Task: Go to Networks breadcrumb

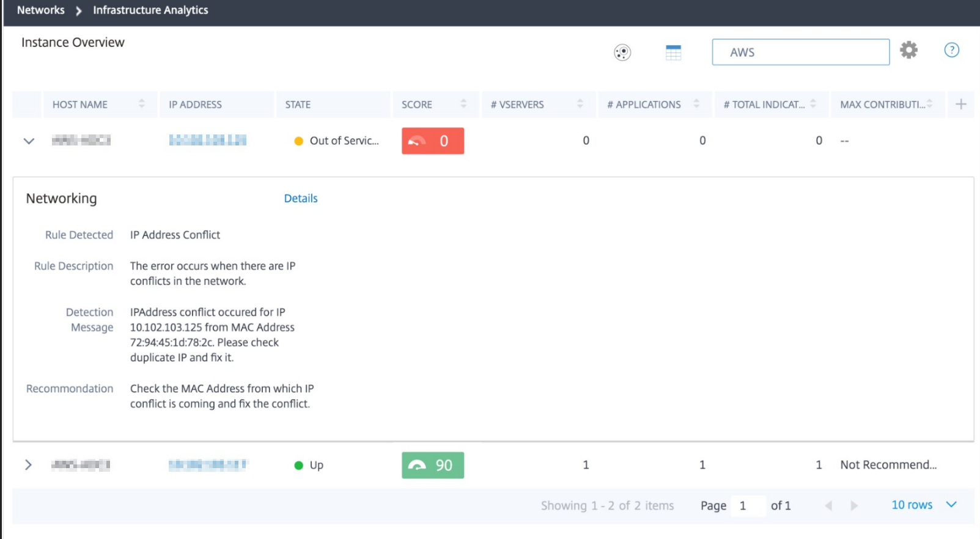Action: click(40, 10)
